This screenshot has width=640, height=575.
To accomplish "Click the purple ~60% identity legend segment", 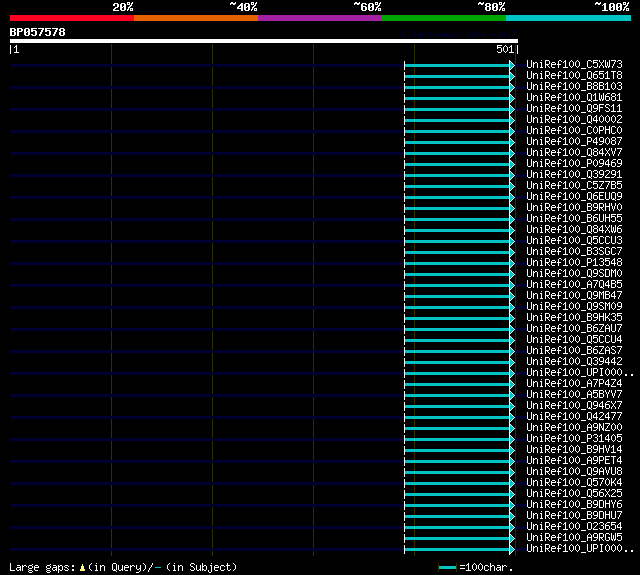I will (320, 18).
